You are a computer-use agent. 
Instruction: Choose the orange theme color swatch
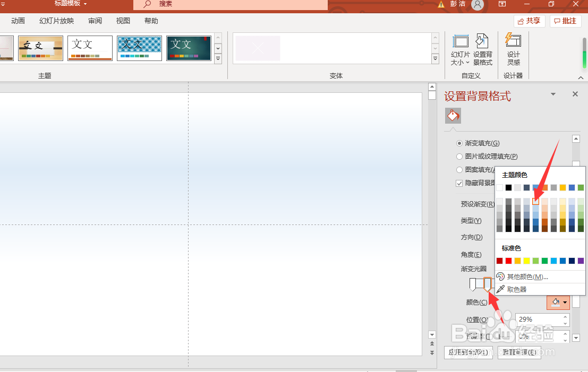(x=544, y=188)
